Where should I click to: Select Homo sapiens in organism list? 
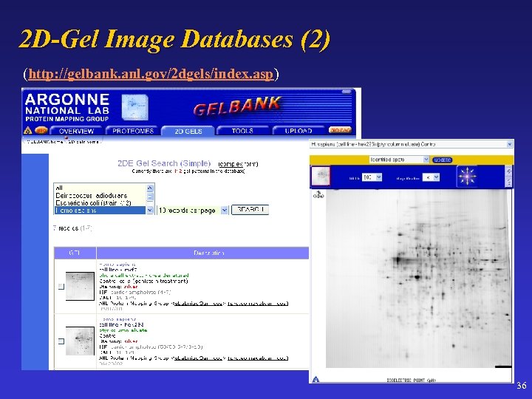100,211
